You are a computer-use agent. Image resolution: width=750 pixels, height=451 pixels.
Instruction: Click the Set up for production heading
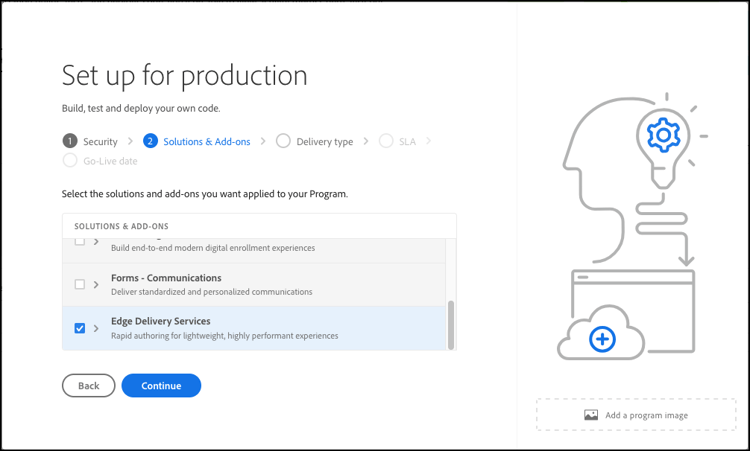pos(185,76)
